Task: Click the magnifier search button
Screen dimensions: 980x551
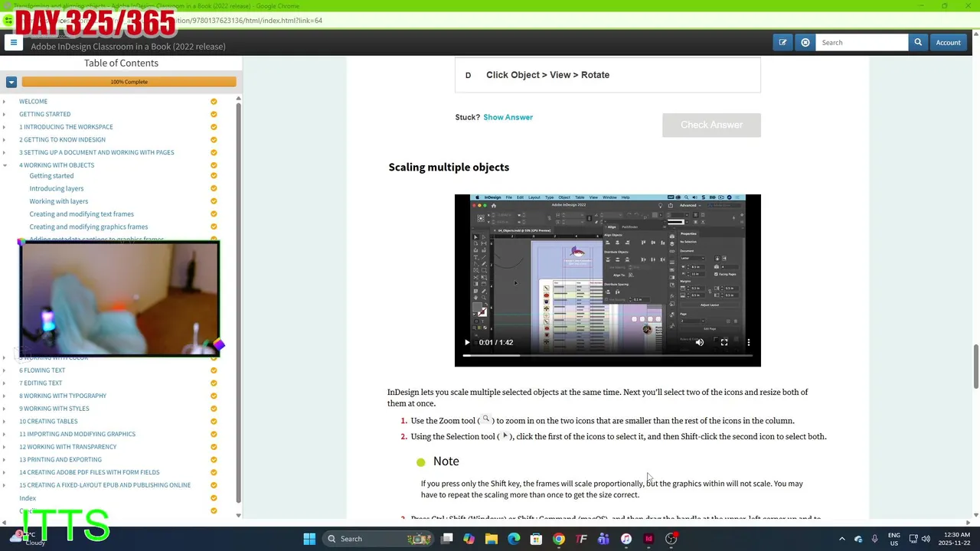Action: (918, 43)
